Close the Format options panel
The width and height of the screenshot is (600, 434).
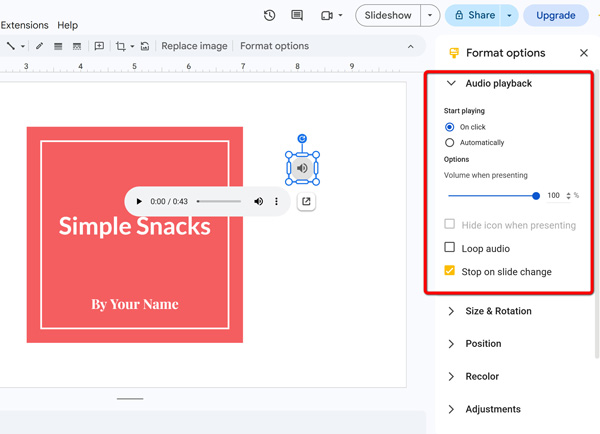(584, 53)
